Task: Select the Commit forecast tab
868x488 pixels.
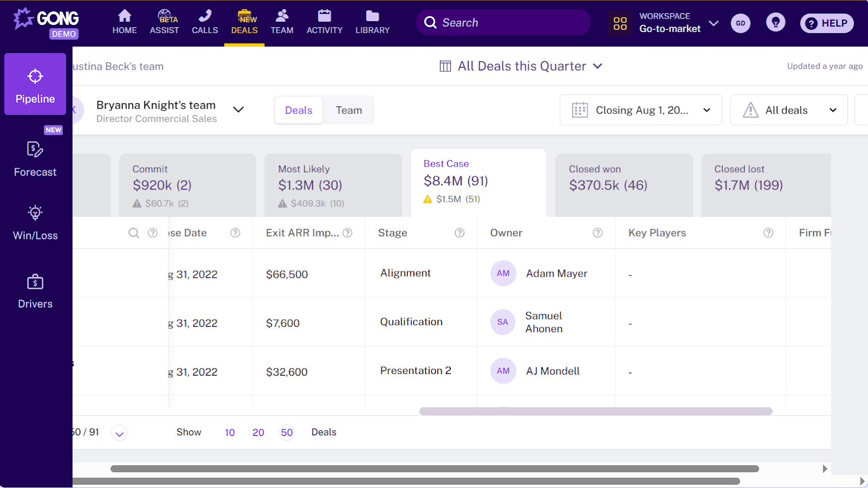Action: [x=187, y=185]
